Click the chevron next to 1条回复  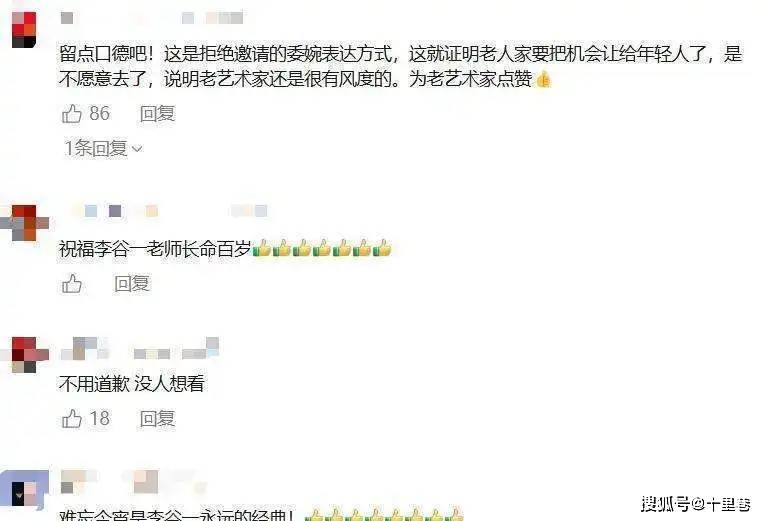tap(137, 149)
